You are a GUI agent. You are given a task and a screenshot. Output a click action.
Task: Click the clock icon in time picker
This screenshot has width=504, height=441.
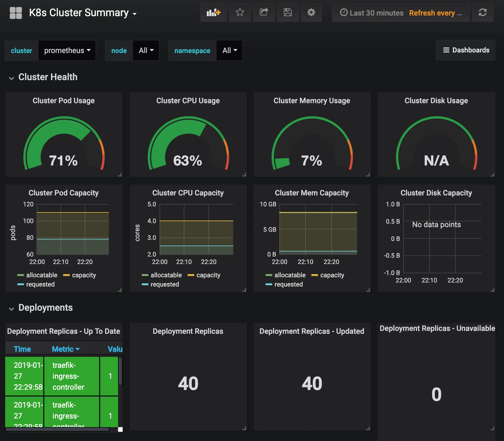point(344,13)
